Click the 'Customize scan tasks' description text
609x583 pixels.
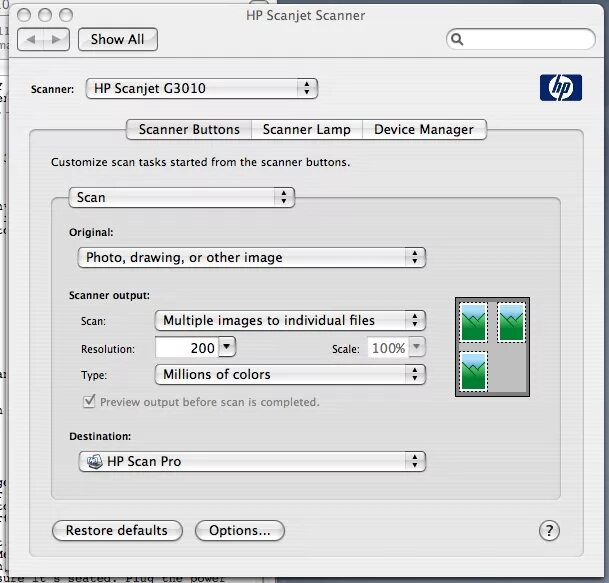[200, 162]
